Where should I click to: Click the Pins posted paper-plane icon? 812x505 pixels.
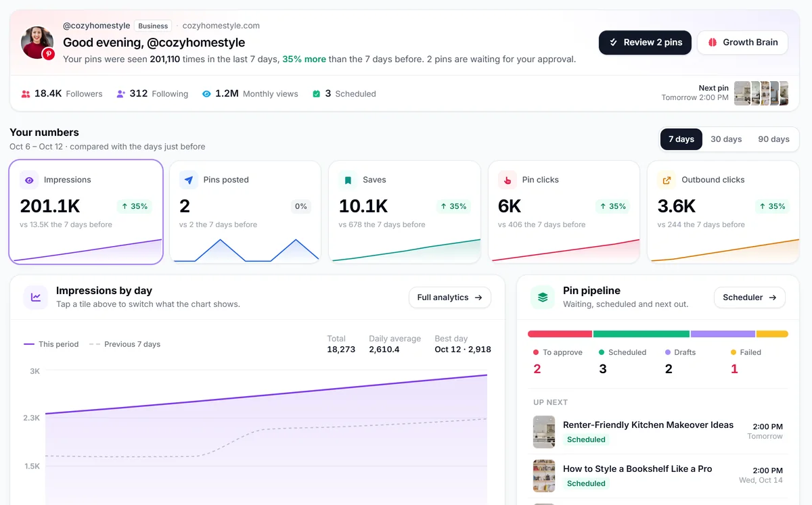(x=189, y=180)
